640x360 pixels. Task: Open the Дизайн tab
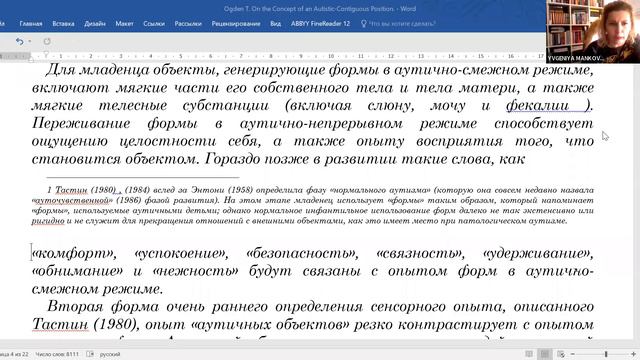click(x=95, y=24)
